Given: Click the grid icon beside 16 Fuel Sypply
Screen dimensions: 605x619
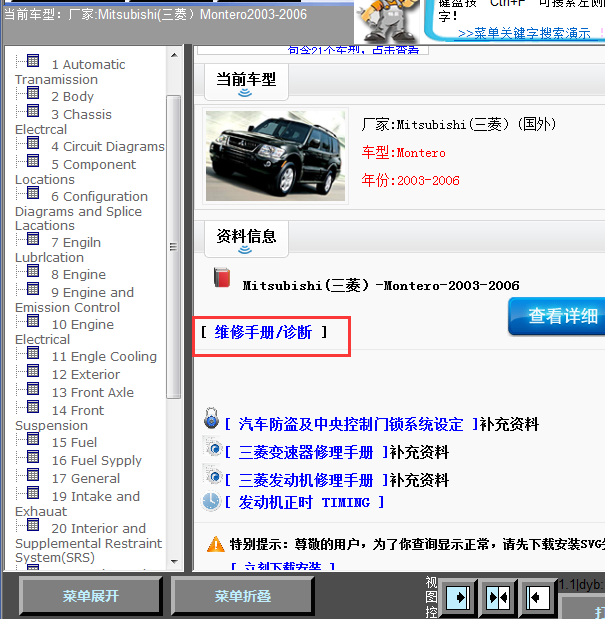Looking at the screenshot, I should pyautogui.click(x=33, y=457).
